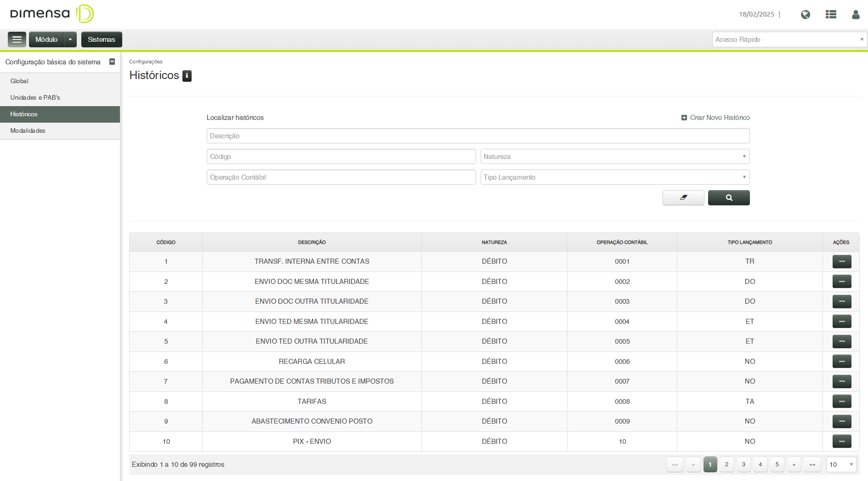Select Unidades e PAB's in sidebar
The height and width of the screenshot is (481, 868).
(x=35, y=97)
